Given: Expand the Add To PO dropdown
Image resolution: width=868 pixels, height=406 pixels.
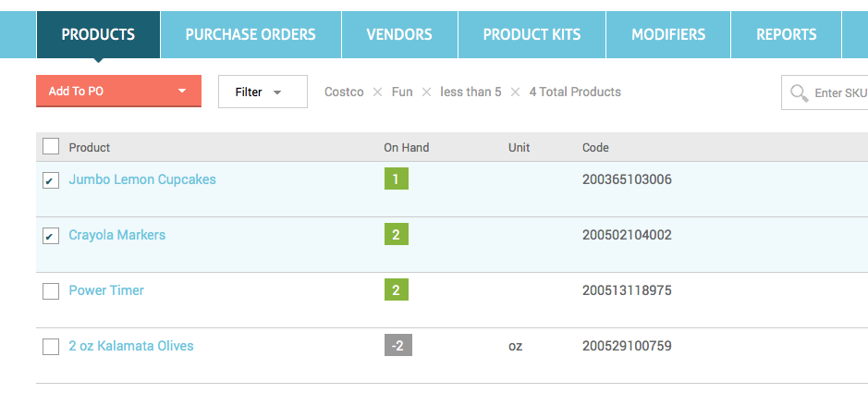Looking at the screenshot, I should (118, 91).
